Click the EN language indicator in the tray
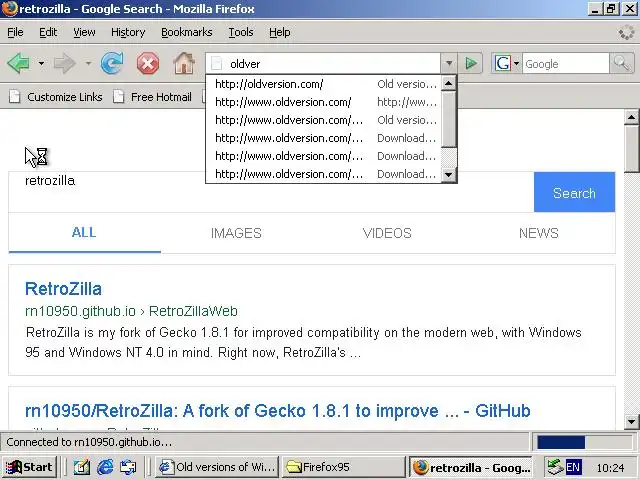 click(x=573, y=467)
